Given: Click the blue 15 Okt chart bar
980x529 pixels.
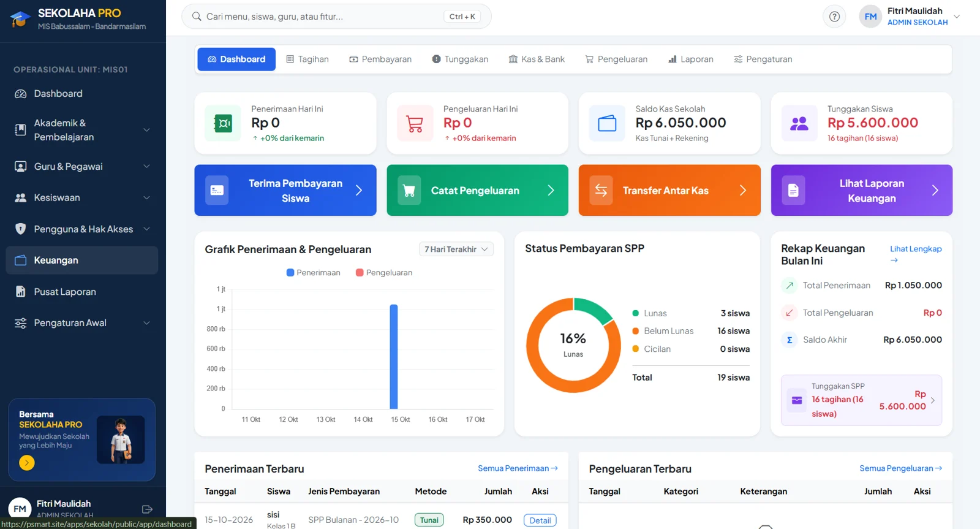Looking at the screenshot, I should point(394,357).
